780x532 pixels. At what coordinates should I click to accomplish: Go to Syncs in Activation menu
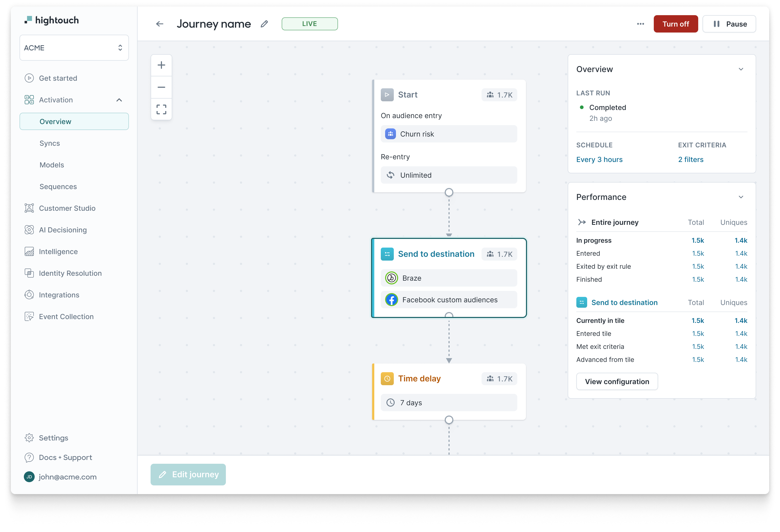coord(50,143)
